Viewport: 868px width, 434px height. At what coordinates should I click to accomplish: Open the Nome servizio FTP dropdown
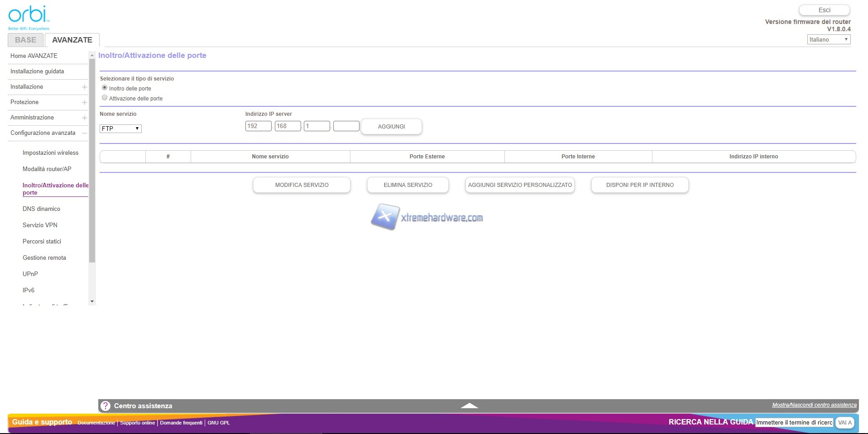(120, 129)
